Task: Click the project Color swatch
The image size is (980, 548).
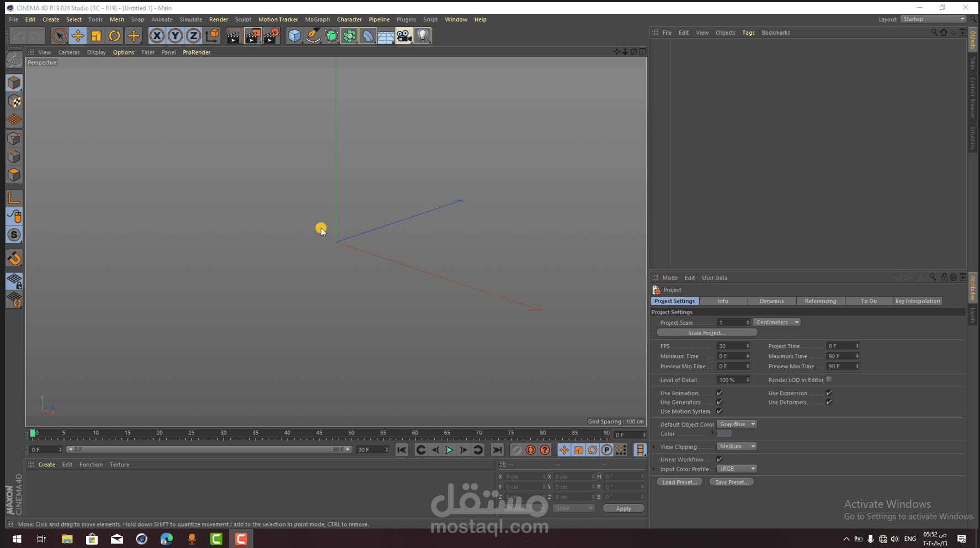Action: click(x=724, y=433)
